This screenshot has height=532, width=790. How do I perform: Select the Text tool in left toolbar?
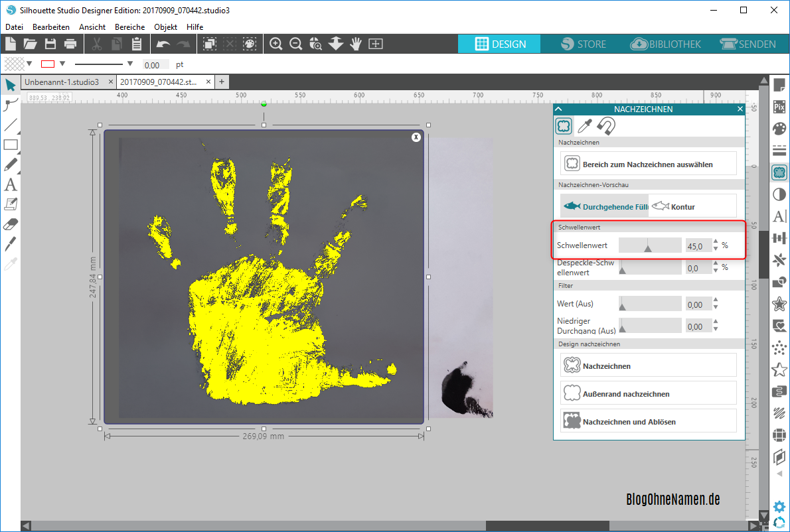pyautogui.click(x=11, y=184)
